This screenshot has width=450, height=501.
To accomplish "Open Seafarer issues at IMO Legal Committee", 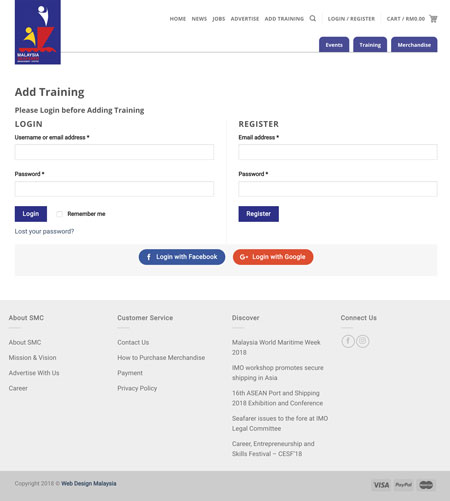I will pos(280,423).
